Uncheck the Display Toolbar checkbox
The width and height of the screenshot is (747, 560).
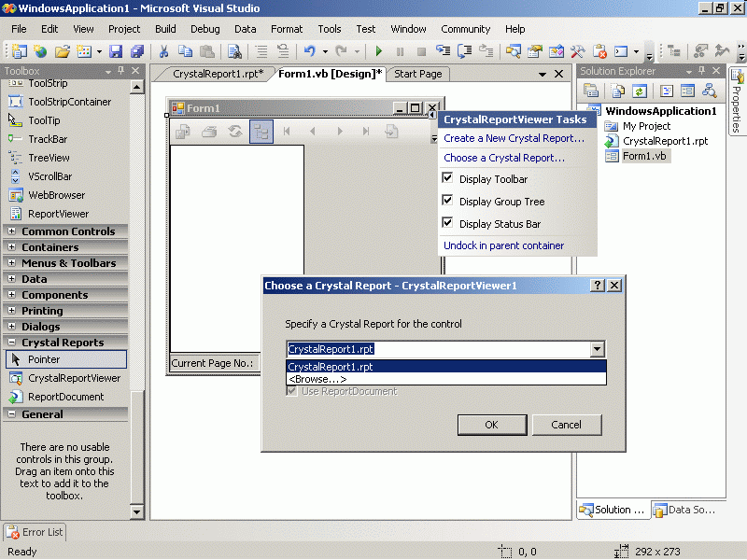coord(447,178)
